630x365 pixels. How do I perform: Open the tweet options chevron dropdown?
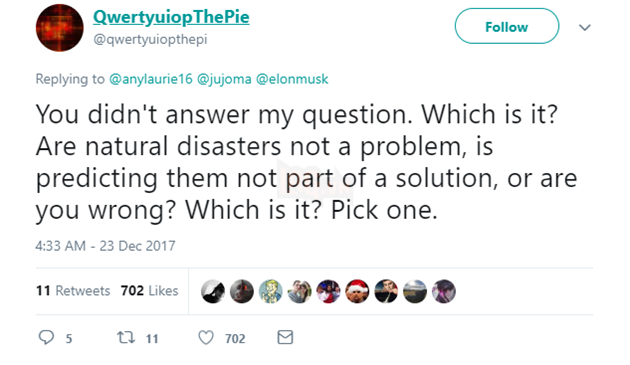585,27
